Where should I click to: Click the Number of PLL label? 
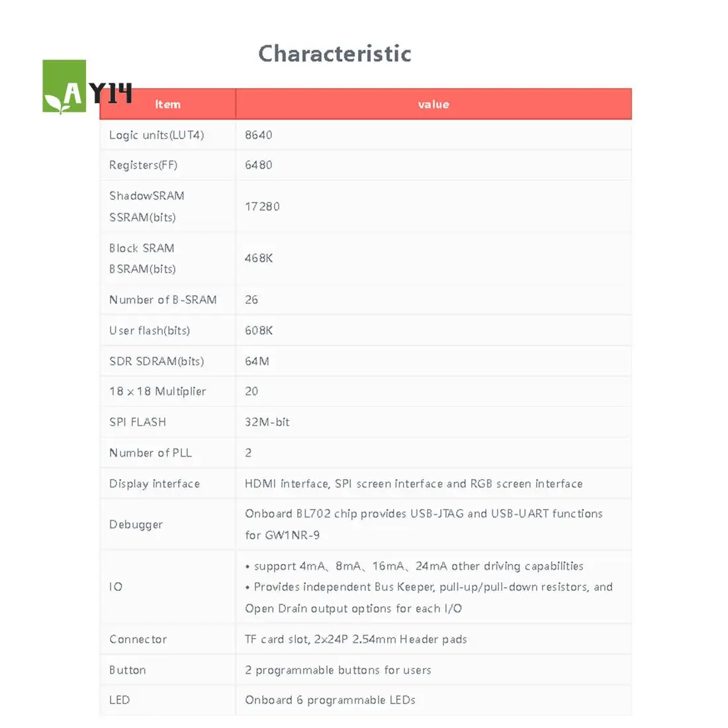click(150, 453)
